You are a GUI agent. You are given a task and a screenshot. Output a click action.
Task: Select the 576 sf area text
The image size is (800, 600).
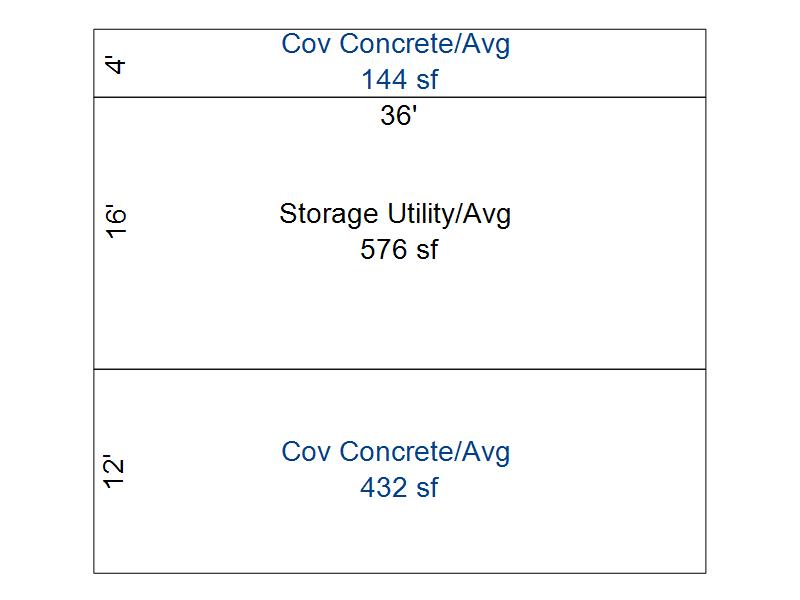[399, 249]
